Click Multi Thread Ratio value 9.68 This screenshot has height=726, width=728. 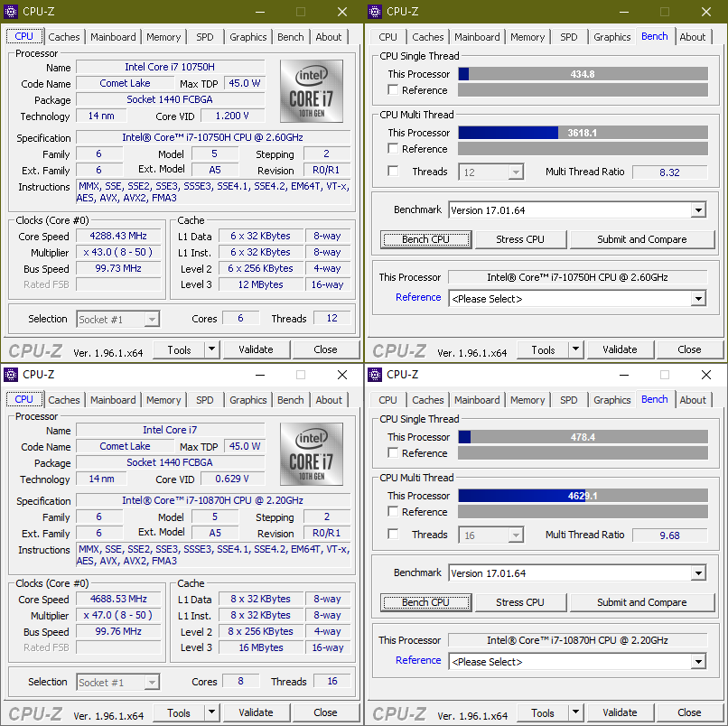tap(669, 535)
